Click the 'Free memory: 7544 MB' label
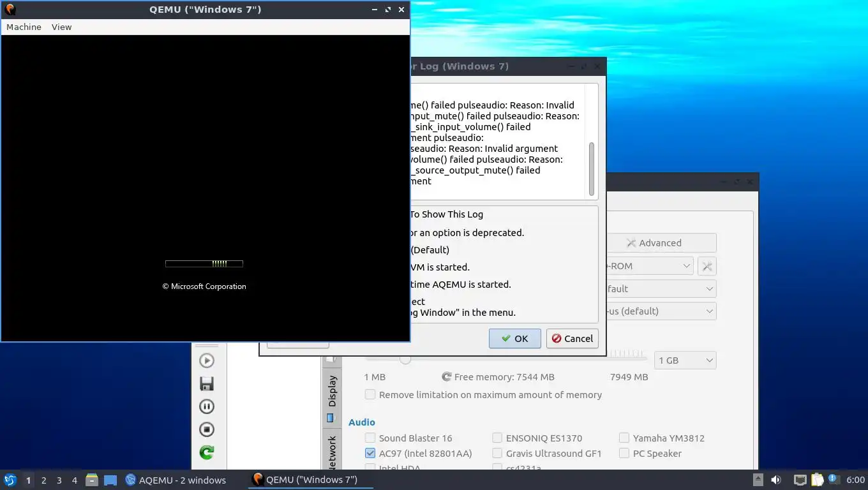Image resolution: width=868 pixels, height=490 pixels. tap(504, 377)
